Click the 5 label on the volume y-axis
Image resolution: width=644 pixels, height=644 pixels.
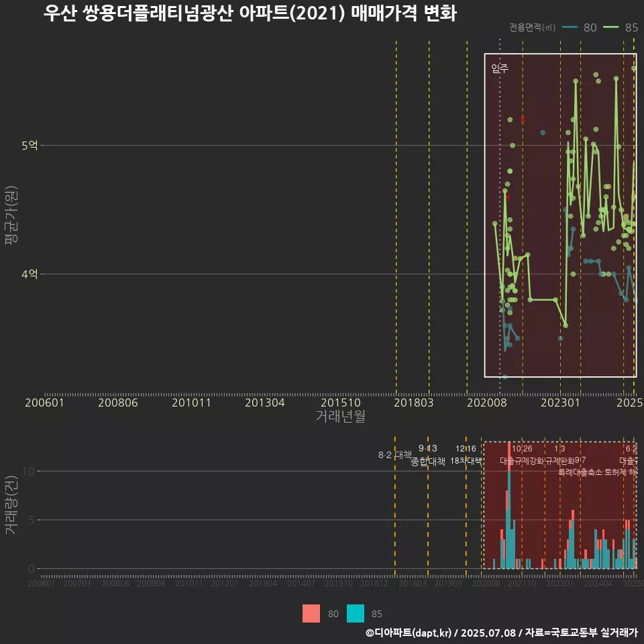[32, 520]
